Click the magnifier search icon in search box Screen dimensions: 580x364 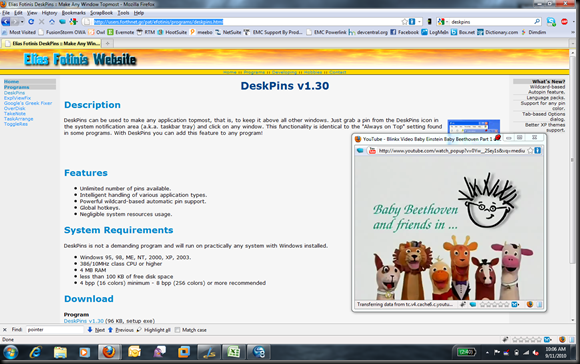click(x=537, y=22)
